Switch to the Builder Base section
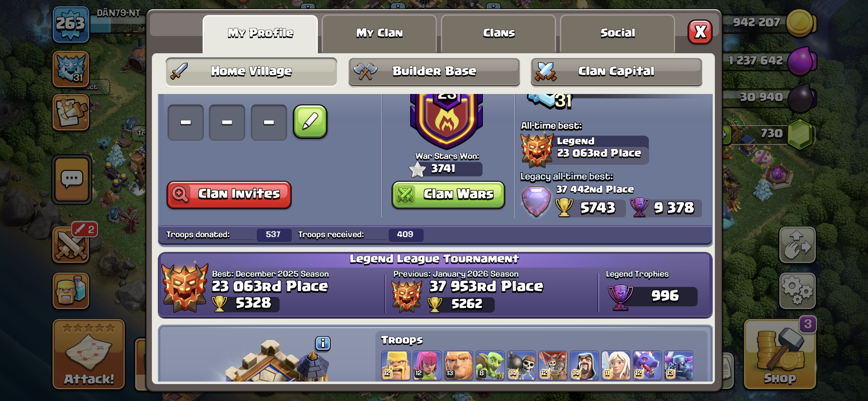The image size is (868, 401). click(x=434, y=71)
